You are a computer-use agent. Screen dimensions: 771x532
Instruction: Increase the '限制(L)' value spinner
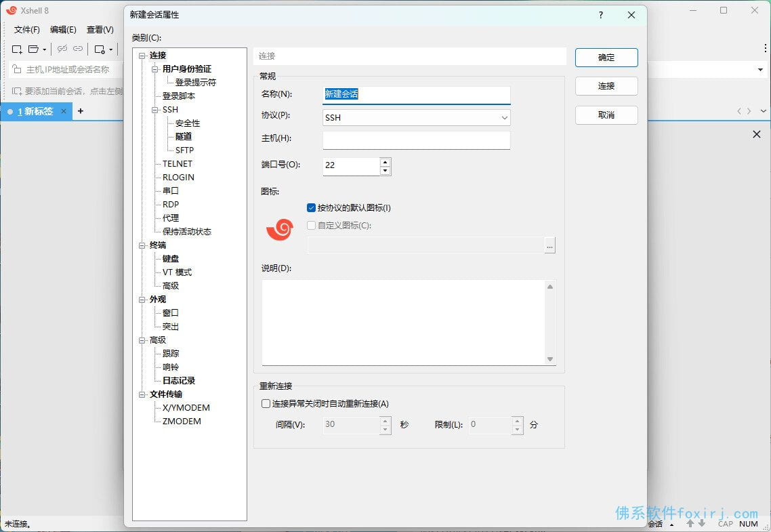click(518, 421)
